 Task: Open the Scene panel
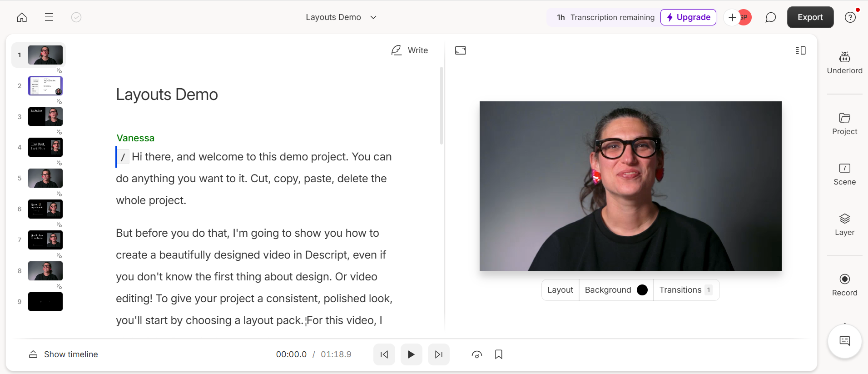[844, 174]
